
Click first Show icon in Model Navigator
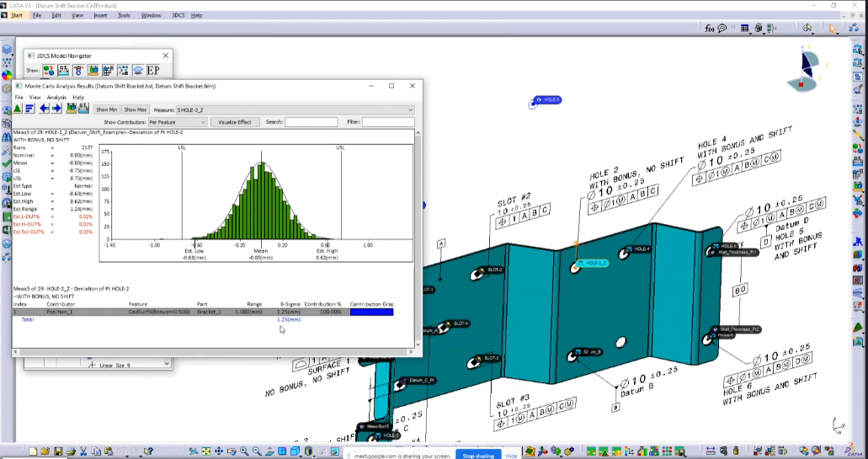coord(49,70)
